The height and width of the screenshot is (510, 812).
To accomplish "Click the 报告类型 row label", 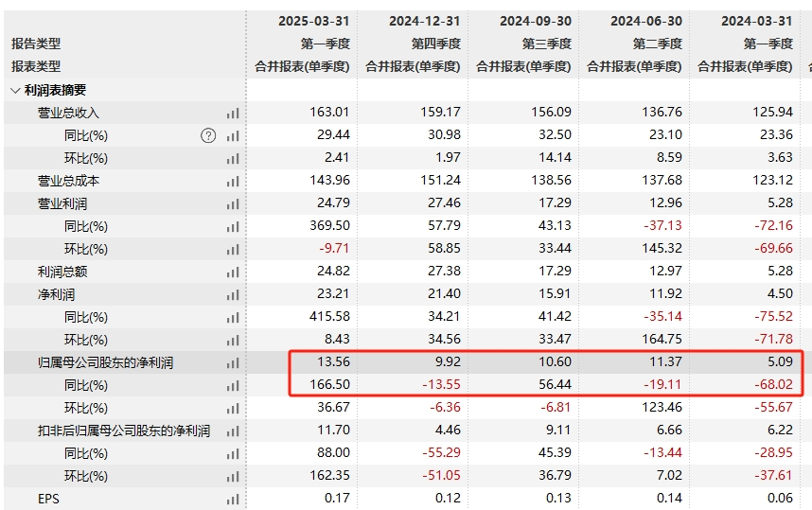I will 36,44.
